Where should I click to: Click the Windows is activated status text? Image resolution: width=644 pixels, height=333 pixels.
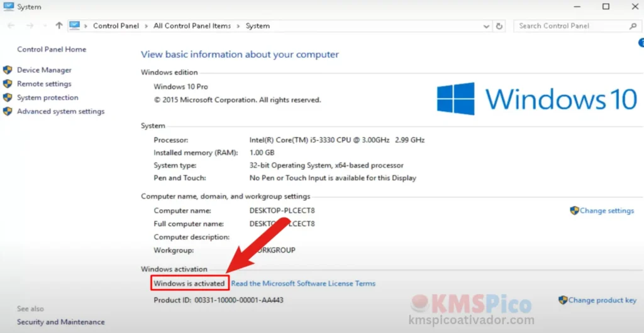pos(189,283)
